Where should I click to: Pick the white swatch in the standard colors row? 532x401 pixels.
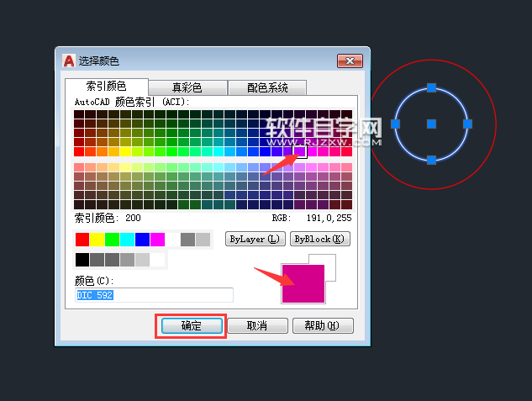coord(172,240)
